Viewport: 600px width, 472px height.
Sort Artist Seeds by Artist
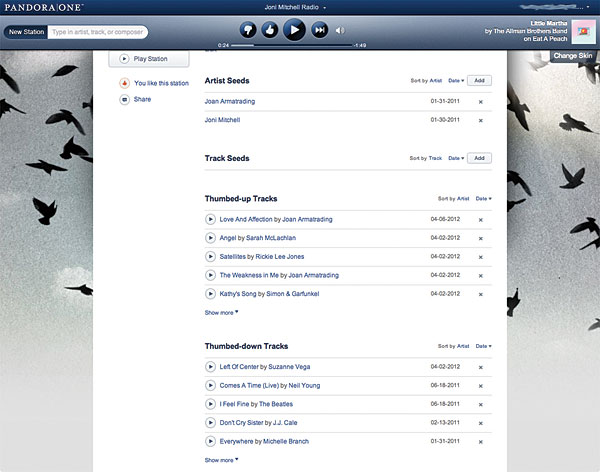point(436,81)
